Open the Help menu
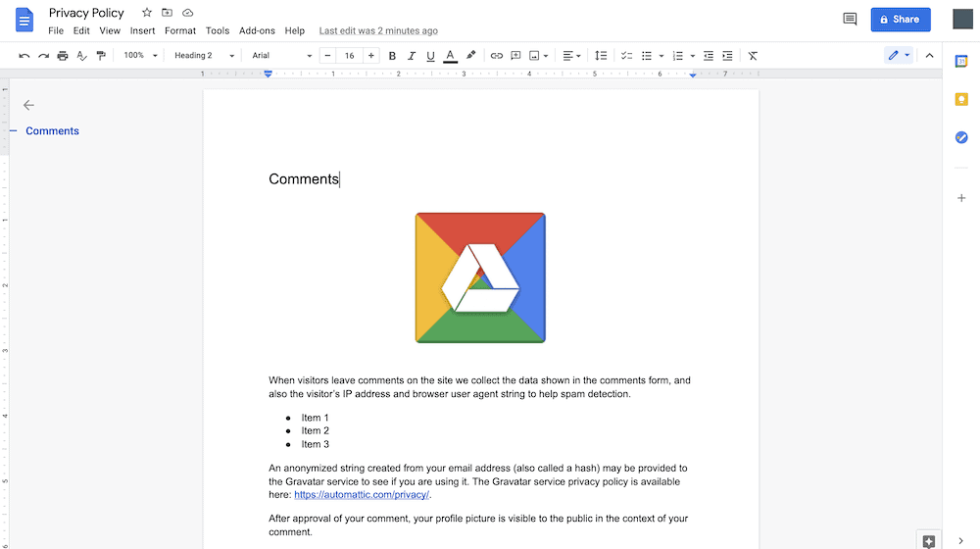The height and width of the screenshot is (549, 980). 294,30
